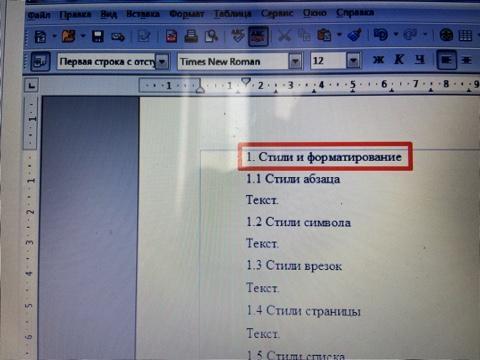Viewport: 480px width, 360px height.
Task: Click heading '1. Стили и форматирование' text
Action: tap(324, 157)
